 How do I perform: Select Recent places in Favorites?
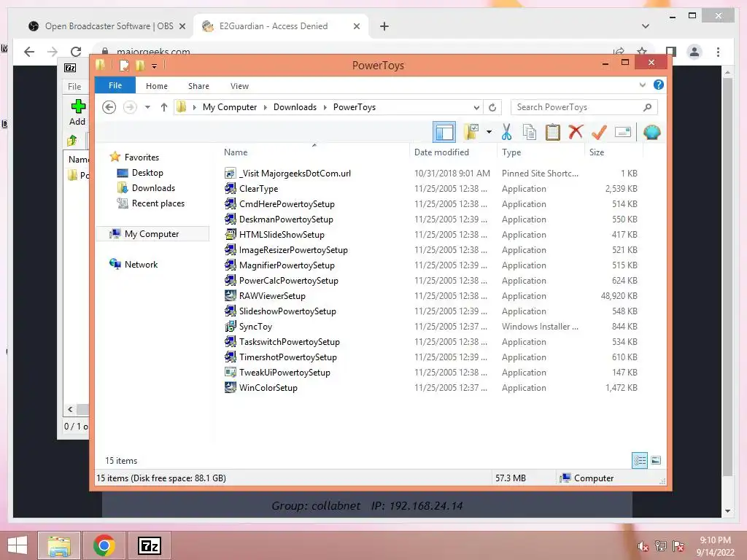click(158, 203)
